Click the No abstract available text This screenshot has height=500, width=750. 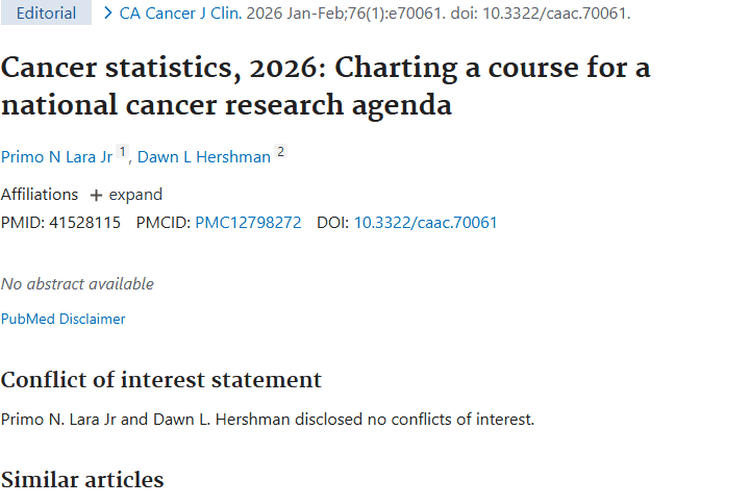coord(77,284)
